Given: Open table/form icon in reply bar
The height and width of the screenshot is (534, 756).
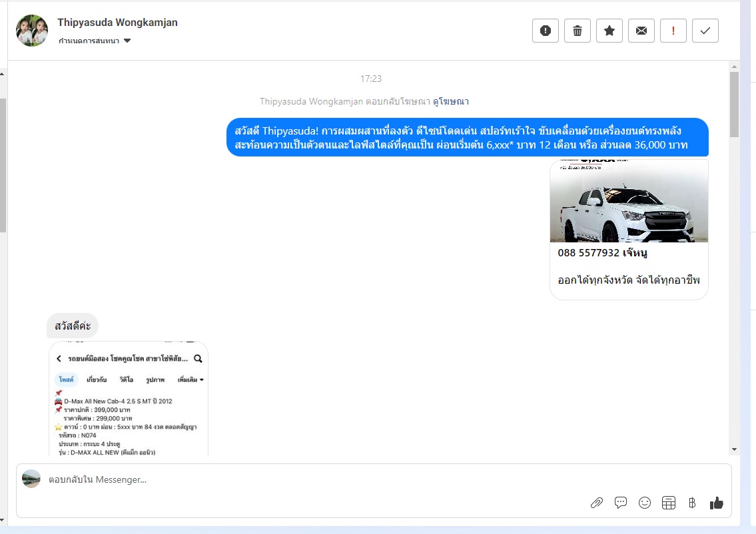Looking at the screenshot, I should pos(669,503).
